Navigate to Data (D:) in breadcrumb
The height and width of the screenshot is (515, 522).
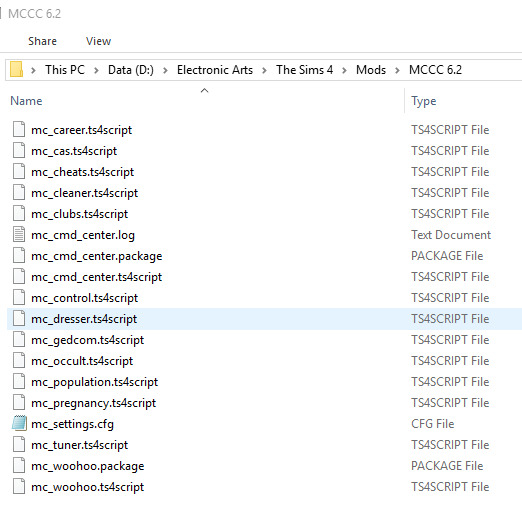coord(131,70)
